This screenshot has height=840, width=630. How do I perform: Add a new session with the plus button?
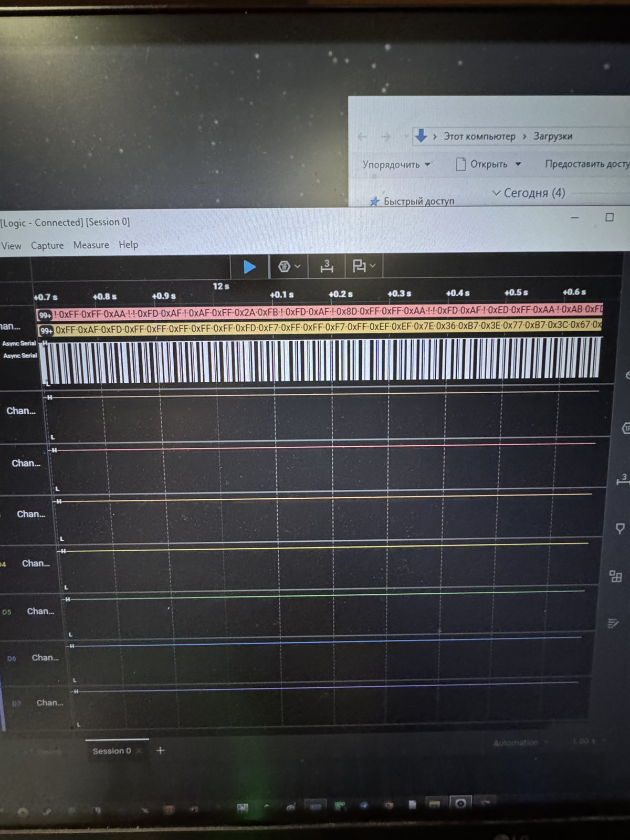161,750
